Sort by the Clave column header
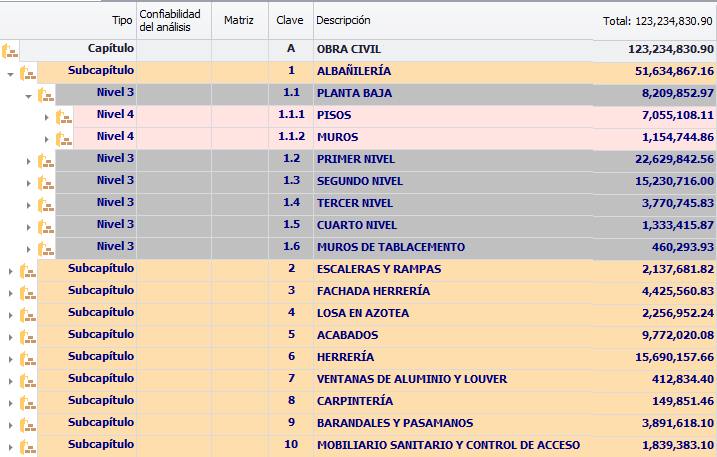 290,20
